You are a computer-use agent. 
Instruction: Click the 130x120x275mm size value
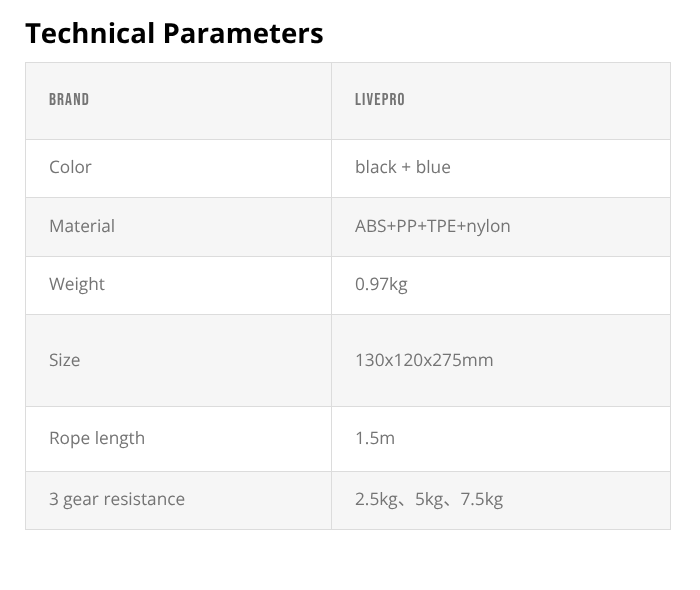tap(424, 360)
